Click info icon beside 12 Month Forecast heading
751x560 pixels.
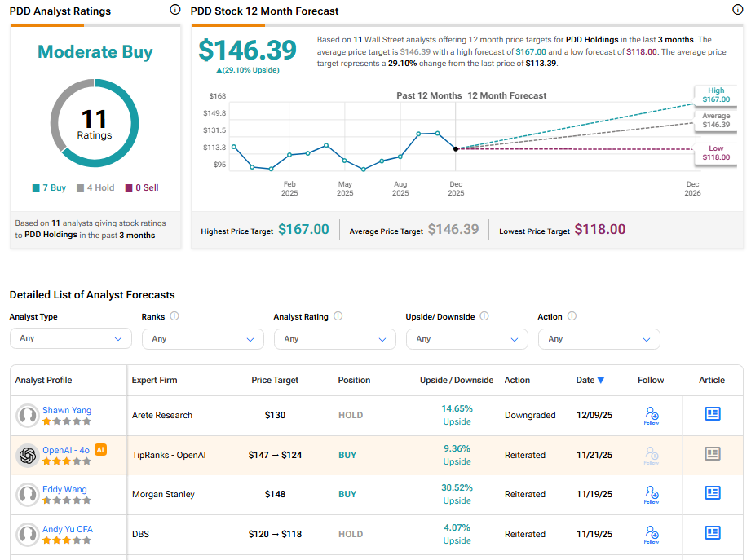tap(738, 10)
